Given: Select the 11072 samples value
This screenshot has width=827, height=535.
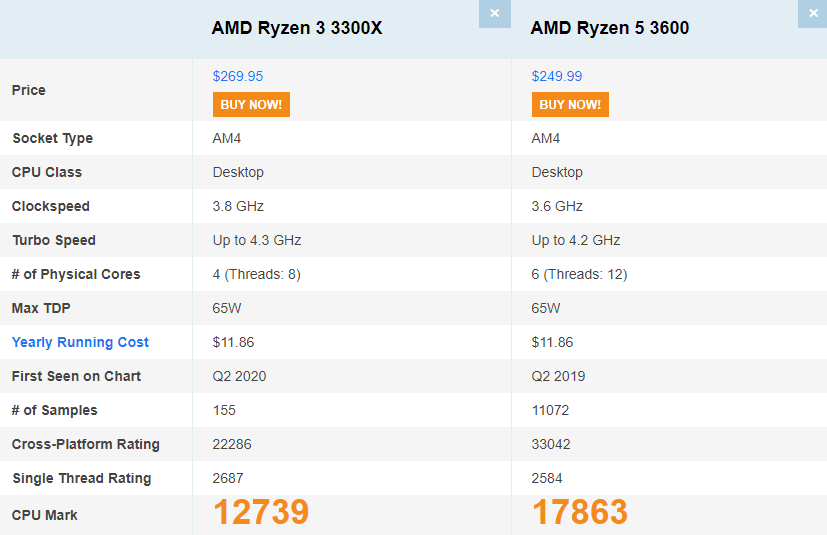Looking at the screenshot, I should click(551, 410).
